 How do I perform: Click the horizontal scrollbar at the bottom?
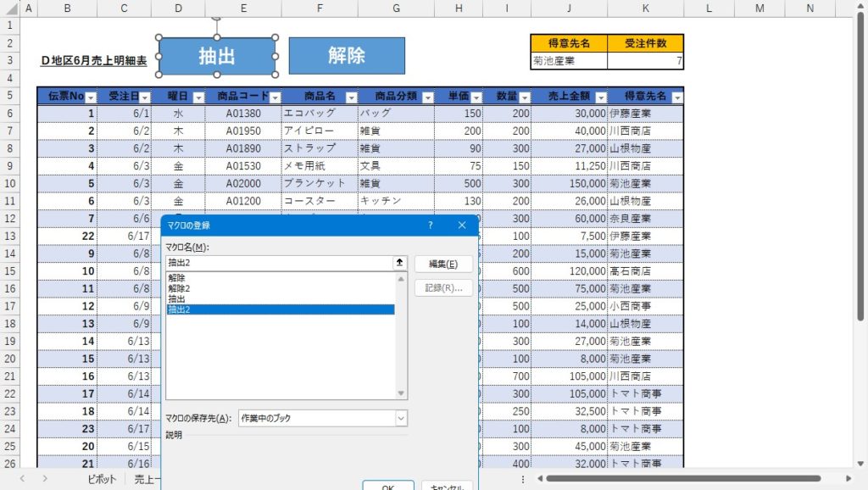click(x=678, y=479)
